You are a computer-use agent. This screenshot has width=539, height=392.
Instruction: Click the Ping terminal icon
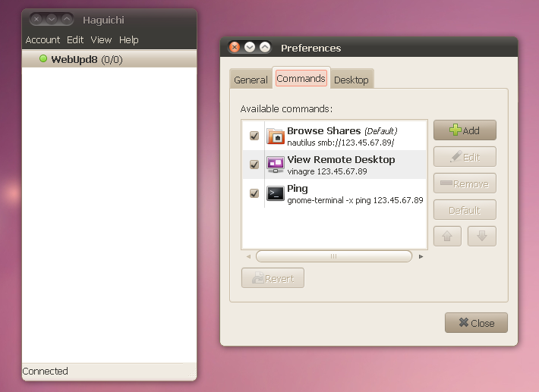click(x=276, y=193)
